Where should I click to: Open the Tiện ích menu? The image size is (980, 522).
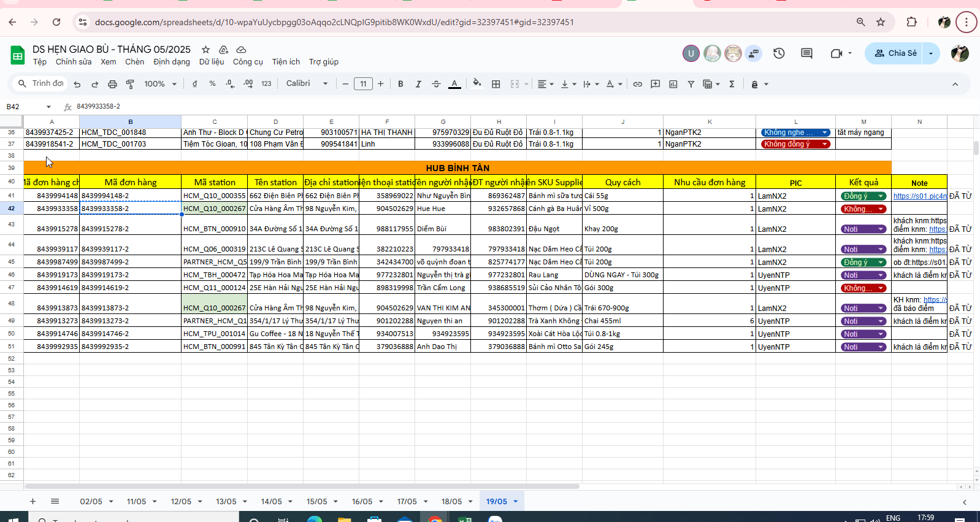286,62
